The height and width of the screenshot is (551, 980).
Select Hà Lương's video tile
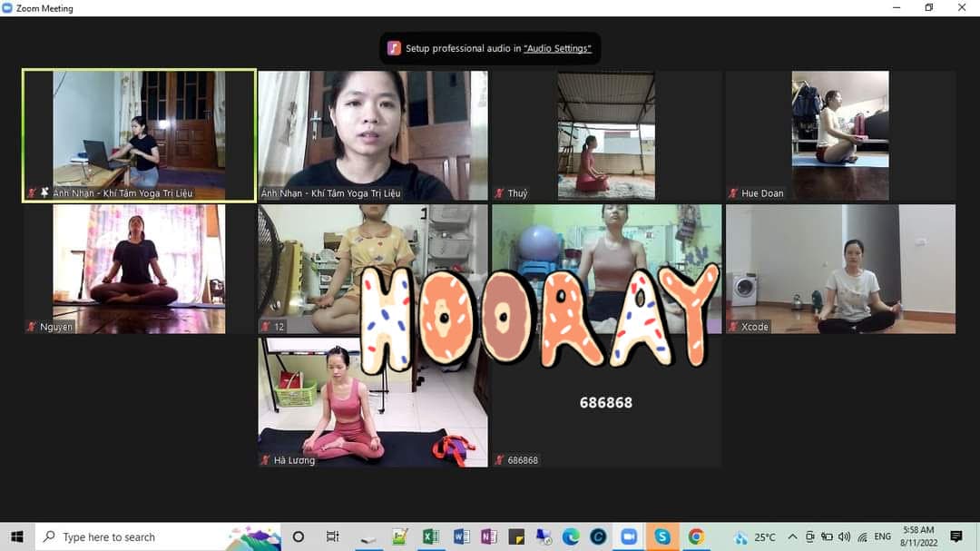[x=373, y=403]
